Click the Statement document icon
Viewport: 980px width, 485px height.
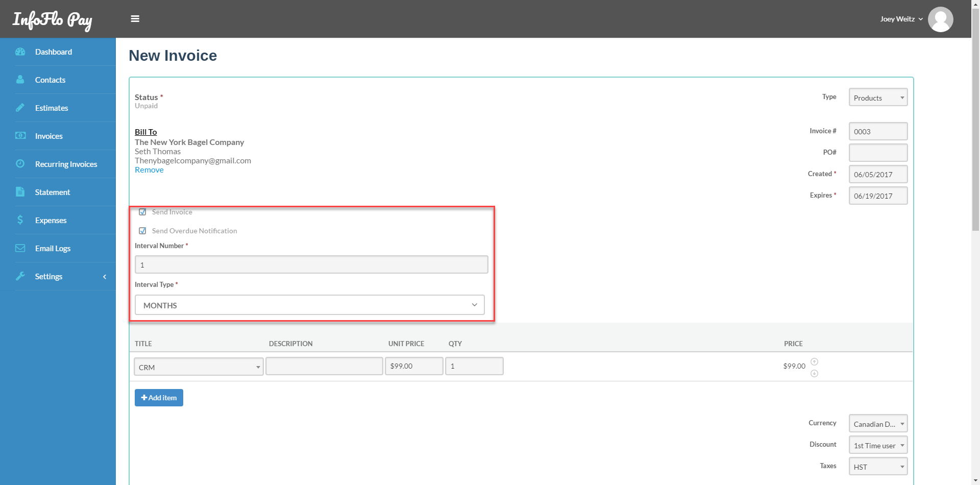pyautogui.click(x=20, y=192)
